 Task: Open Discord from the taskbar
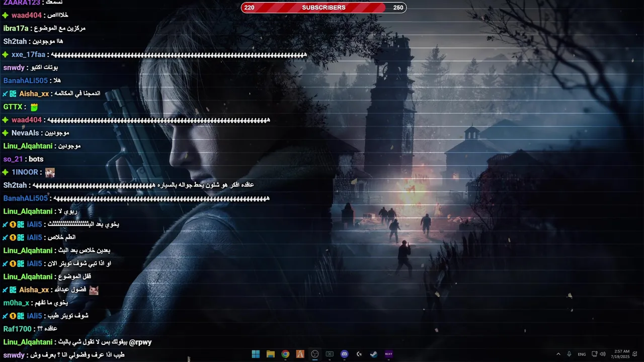[344, 354]
